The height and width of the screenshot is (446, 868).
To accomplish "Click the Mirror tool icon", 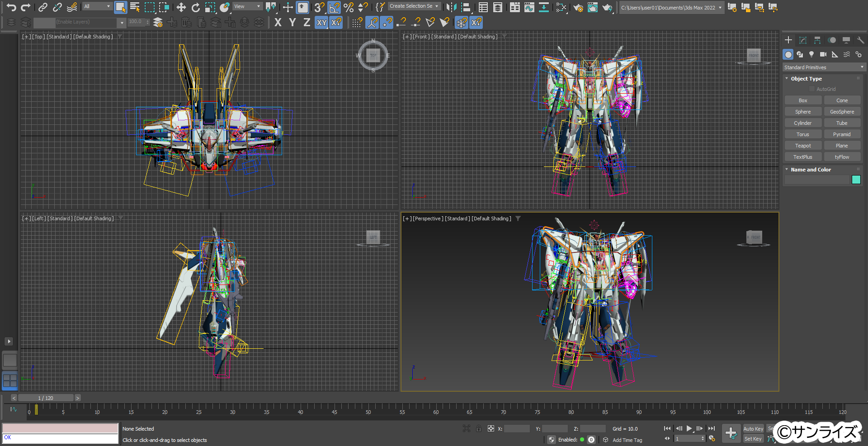I will click(x=451, y=7).
